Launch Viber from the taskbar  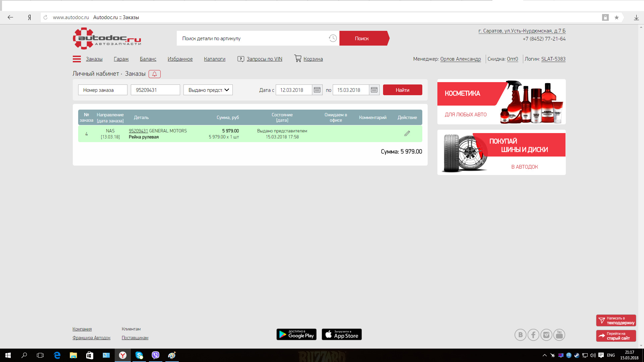click(155, 355)
